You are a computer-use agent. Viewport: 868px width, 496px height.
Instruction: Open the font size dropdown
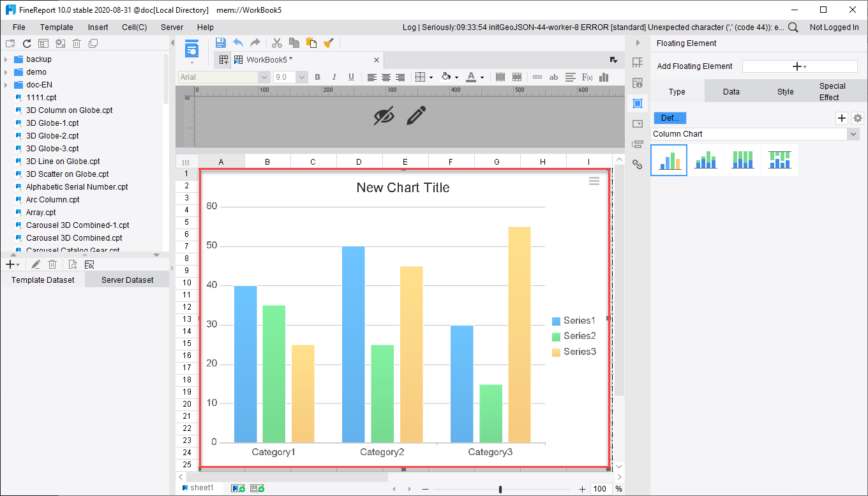click(x=301, y=77)
